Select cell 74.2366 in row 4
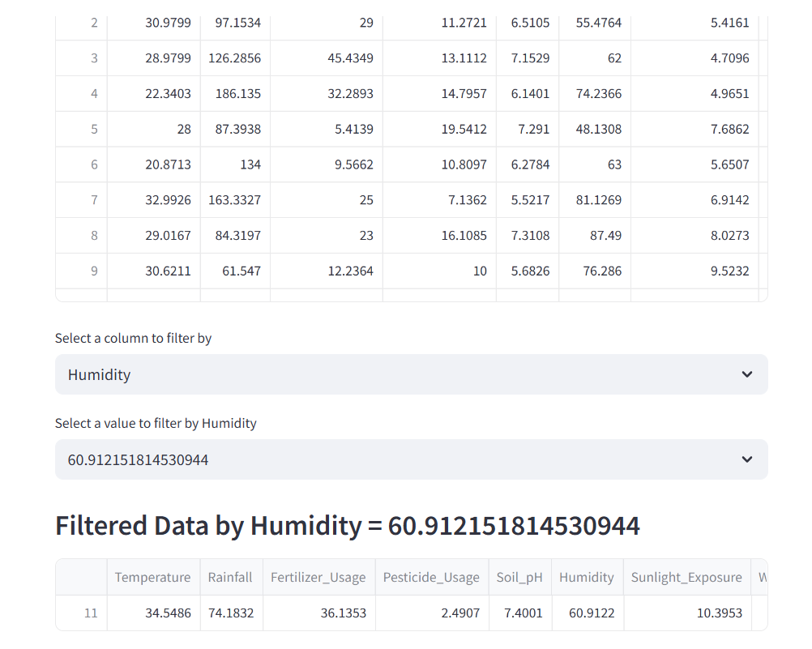The height and width of the screenshot is (649, 812). [595, 94]
